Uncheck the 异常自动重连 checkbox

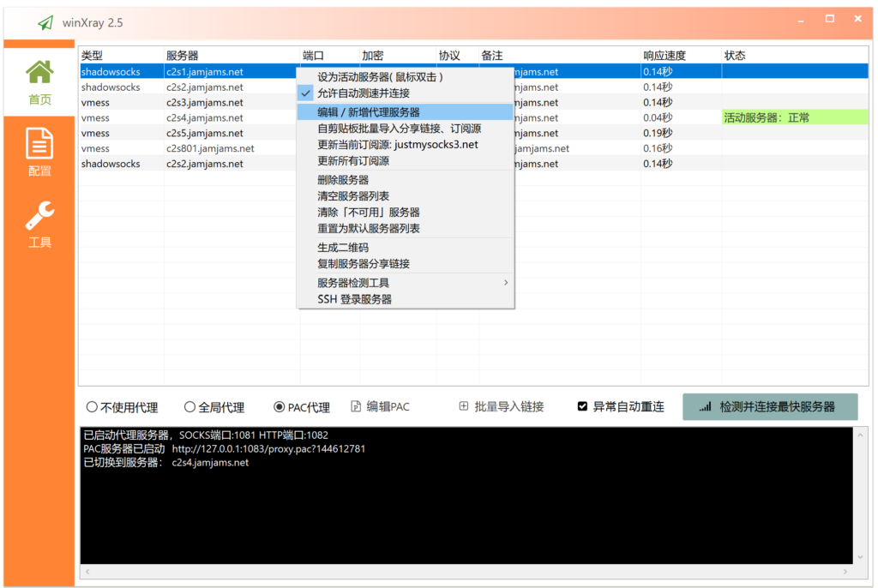[x=582, y=406]
